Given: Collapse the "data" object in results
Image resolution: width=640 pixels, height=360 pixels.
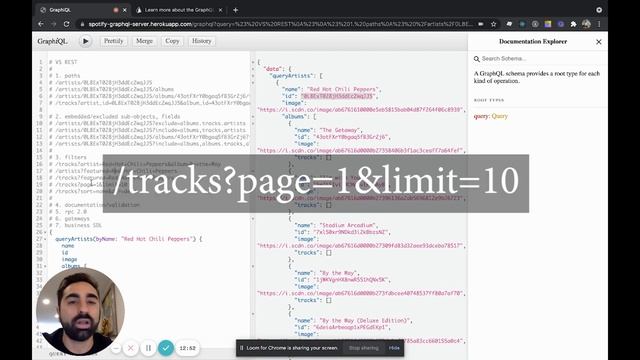Looking at the screenshot, I should point(253,69).
